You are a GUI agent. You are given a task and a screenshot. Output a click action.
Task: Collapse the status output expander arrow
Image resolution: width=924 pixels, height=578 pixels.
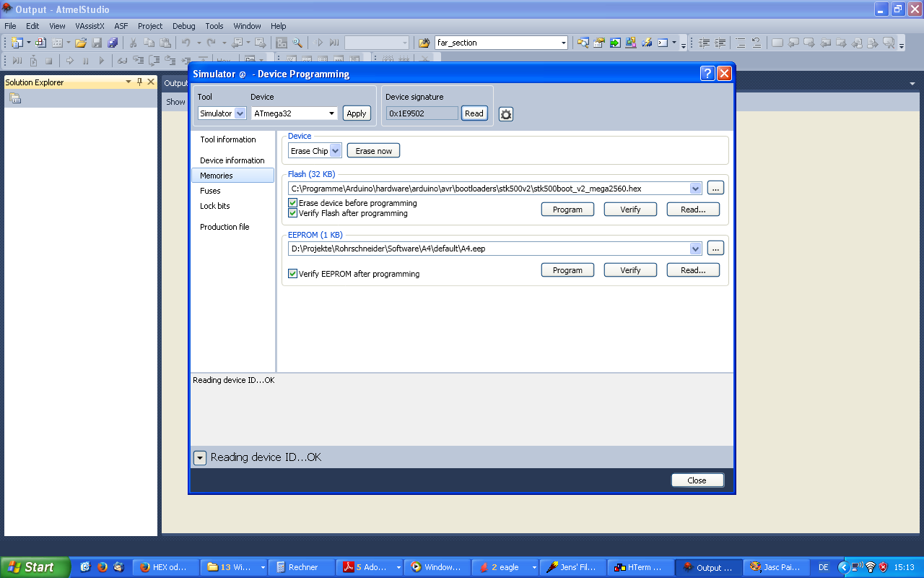[x=200, y=457]
